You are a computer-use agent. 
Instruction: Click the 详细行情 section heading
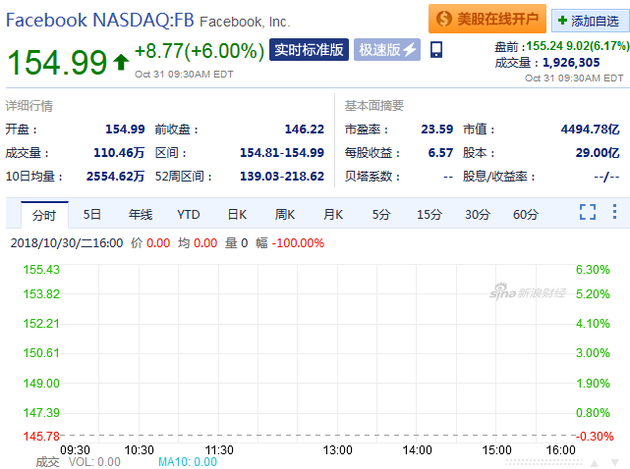point(29,106)
